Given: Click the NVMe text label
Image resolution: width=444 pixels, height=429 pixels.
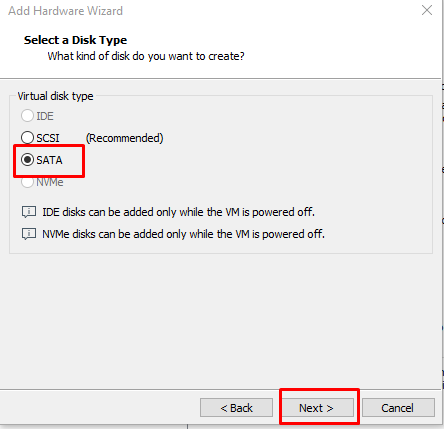Looking at the screenshot, I should pos(50,182).
